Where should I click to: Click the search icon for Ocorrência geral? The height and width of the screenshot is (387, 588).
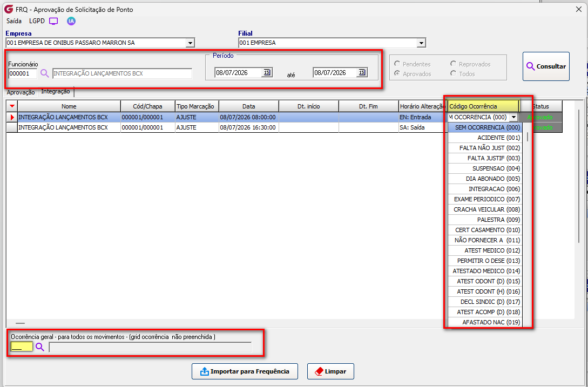coord(40,347)
